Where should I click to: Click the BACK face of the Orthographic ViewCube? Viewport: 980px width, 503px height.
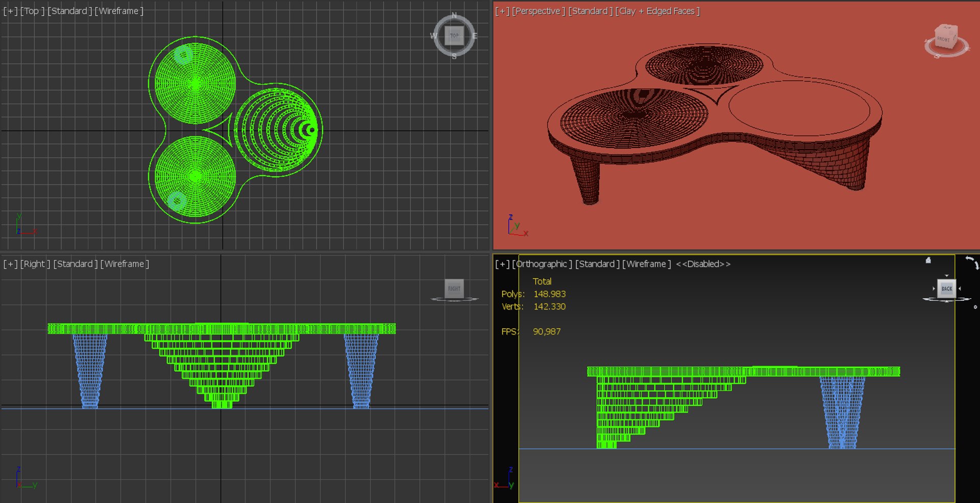pyautogui.click(x=947, y=289)
